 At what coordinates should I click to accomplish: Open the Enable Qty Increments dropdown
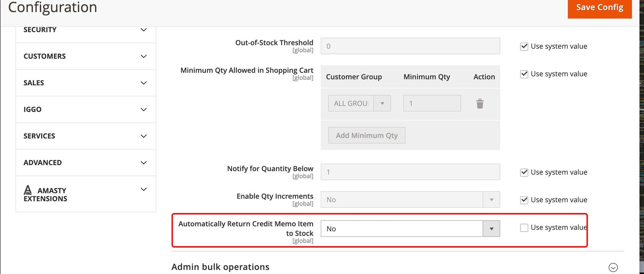coord(410,200)
